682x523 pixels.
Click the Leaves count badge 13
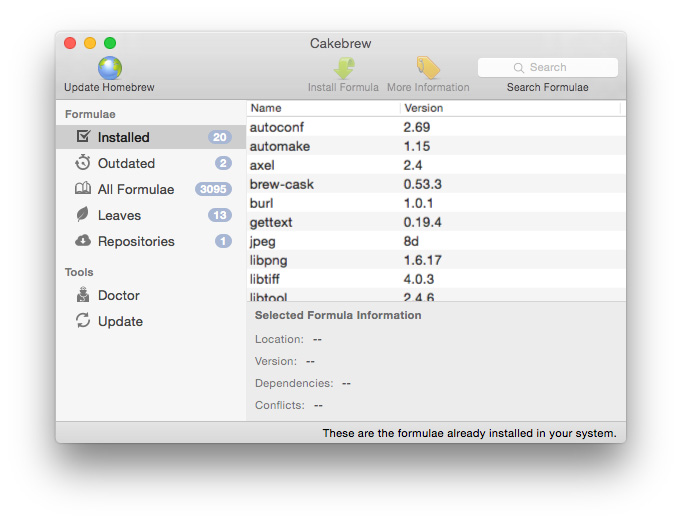(x=220, y=215)
